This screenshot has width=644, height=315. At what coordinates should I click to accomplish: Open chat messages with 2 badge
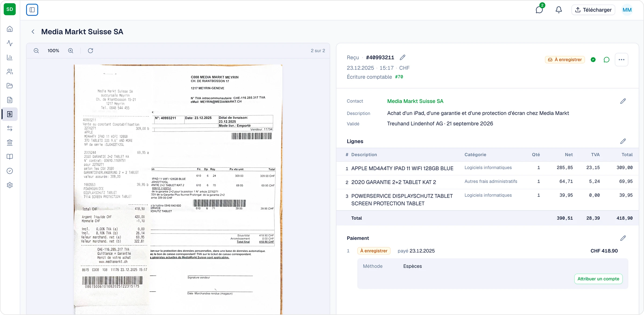pyautogui.click(x=539, y=10)
